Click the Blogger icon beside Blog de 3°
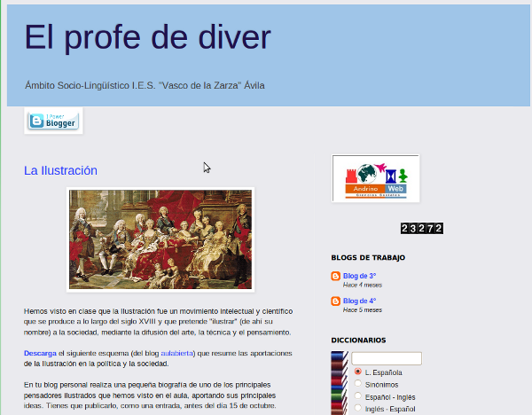Viewport: 532px width, 415px height. (x=335, y=276)
